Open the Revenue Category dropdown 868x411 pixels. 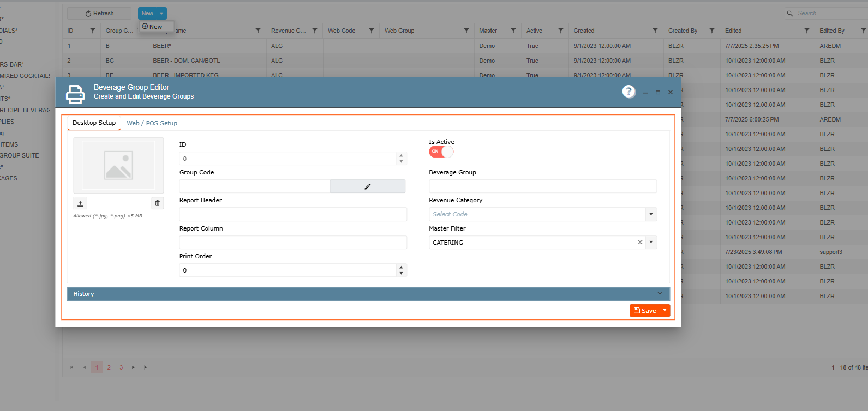[x=651, y=214]
